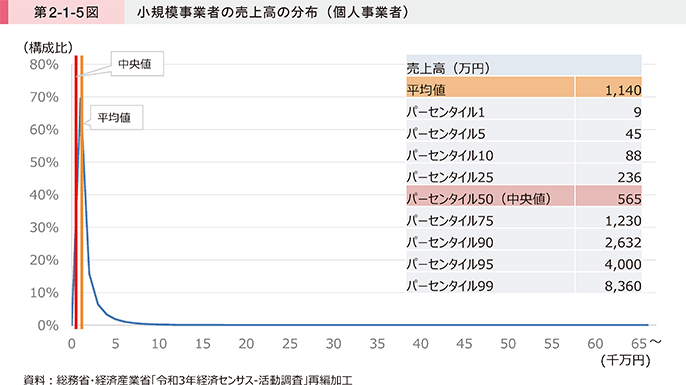Click the パーセンタイル75 row label

[x=450, y=221]
